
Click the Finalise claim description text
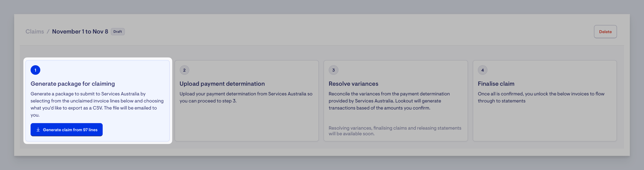pyautogui.click(x=541, y=97)
